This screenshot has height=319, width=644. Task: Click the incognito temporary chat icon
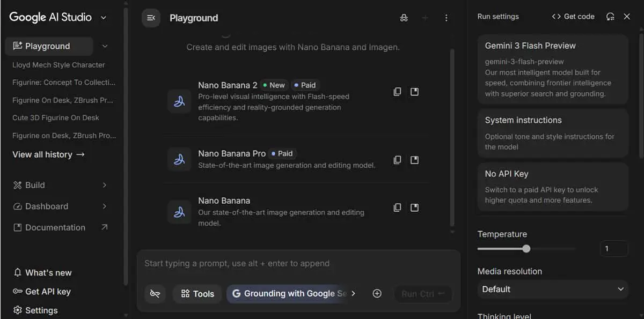[x=404, y=18]
